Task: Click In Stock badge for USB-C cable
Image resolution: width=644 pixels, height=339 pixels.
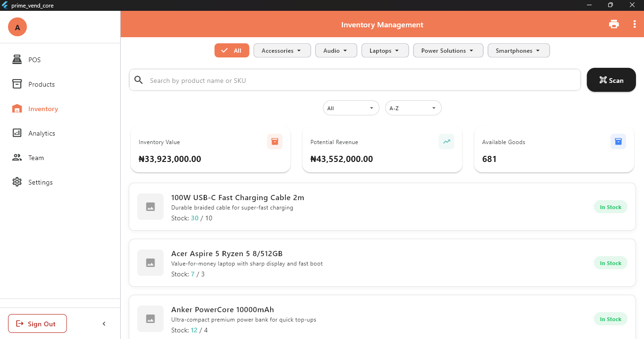Action: [x=611, y=207]
